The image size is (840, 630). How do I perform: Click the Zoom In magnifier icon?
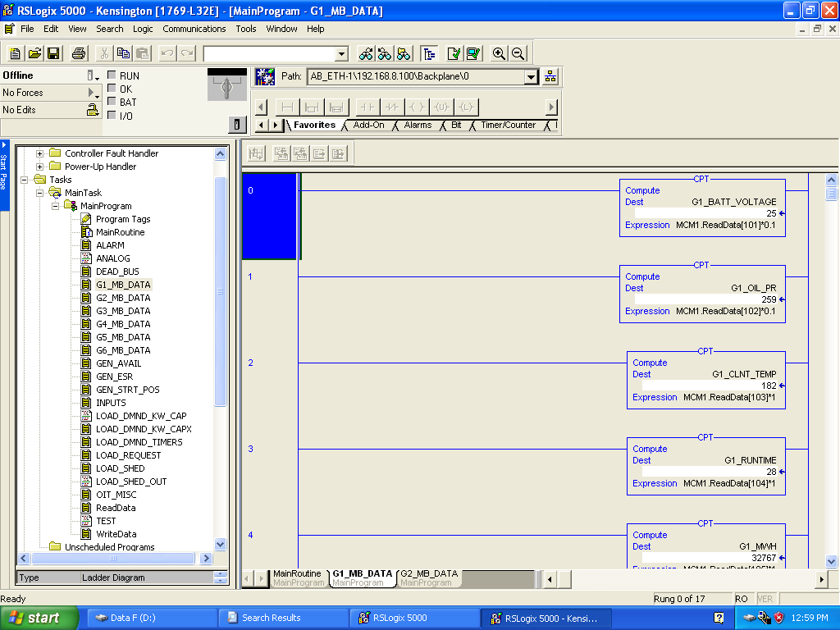pos(499,53)
